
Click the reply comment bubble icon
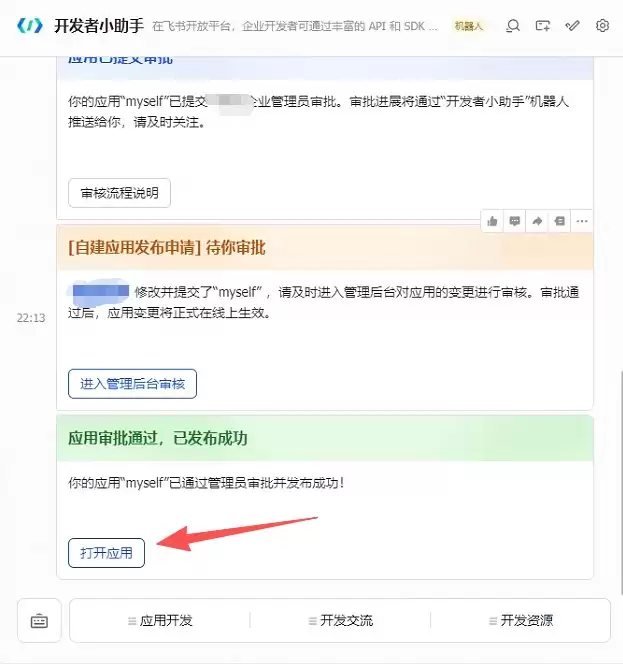click(x=515, y=221)
